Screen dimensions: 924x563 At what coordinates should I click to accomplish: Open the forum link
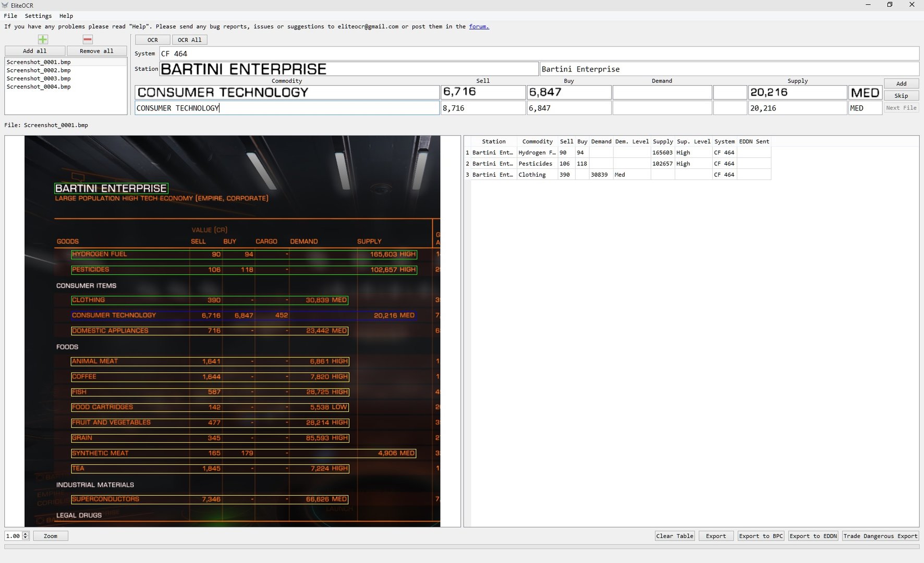(x=479, y=27)
